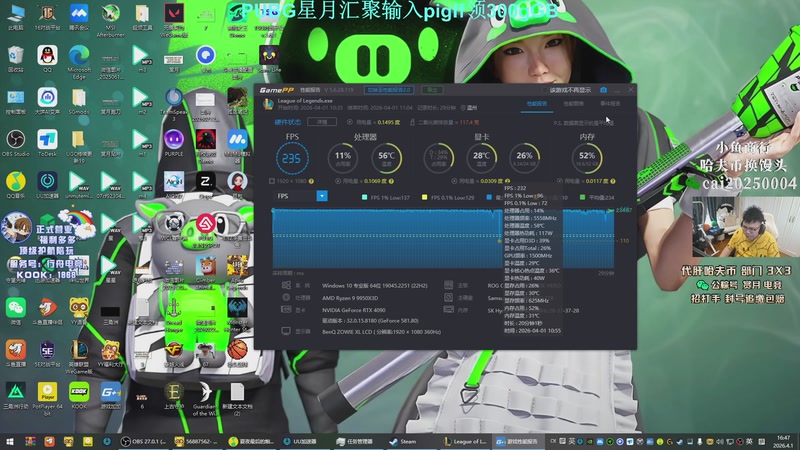Click the memory 52% usage gauge

point(587,158)
